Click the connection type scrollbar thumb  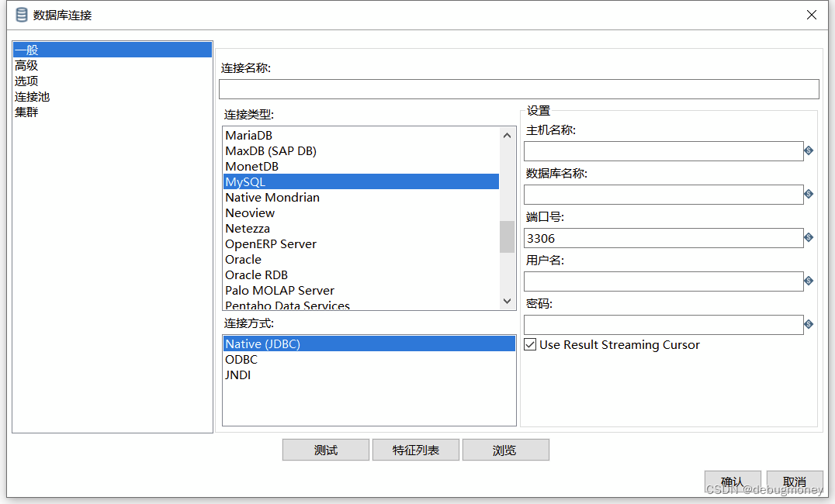[x=507, y=236]
